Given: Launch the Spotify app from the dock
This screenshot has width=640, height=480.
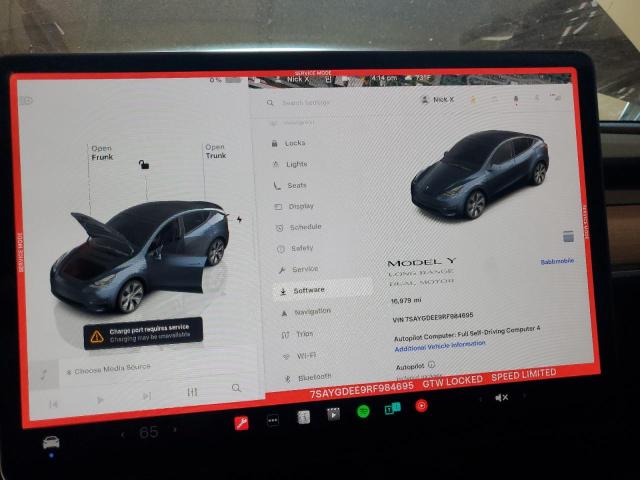Looking at the screenshot, I should click(x=363, y=411).
